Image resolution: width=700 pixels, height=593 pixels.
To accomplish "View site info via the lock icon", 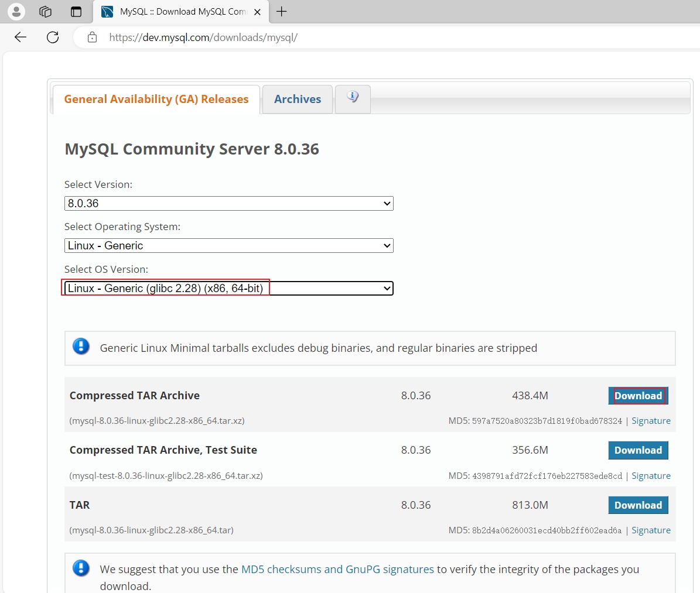I will [x=92, y=37].
